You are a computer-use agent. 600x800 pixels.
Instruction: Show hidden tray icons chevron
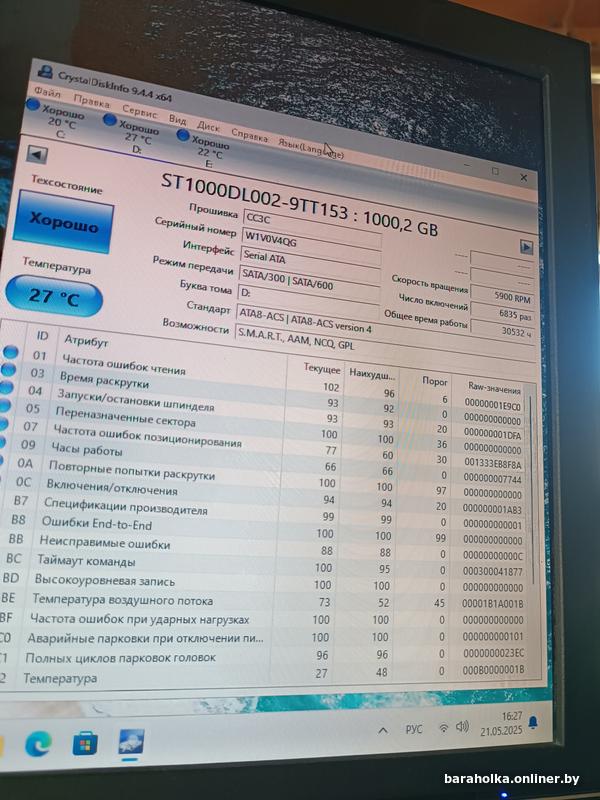[383, 731]
